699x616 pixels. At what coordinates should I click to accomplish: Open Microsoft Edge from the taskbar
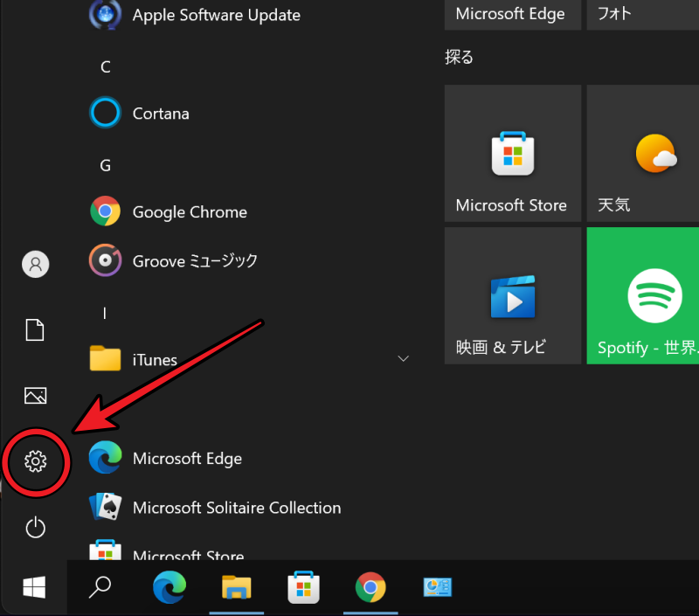(170, 587)
